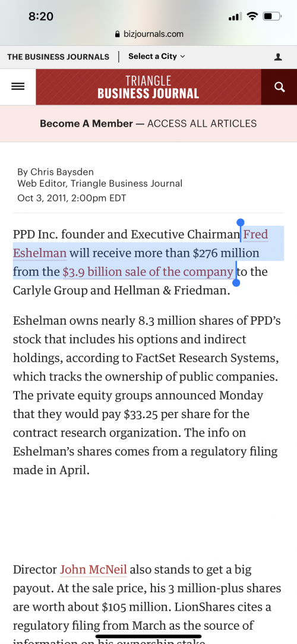This screenshot has width=297, height=644.
Task: Tap Become A Member banner
Action: [x=148, y=124]
